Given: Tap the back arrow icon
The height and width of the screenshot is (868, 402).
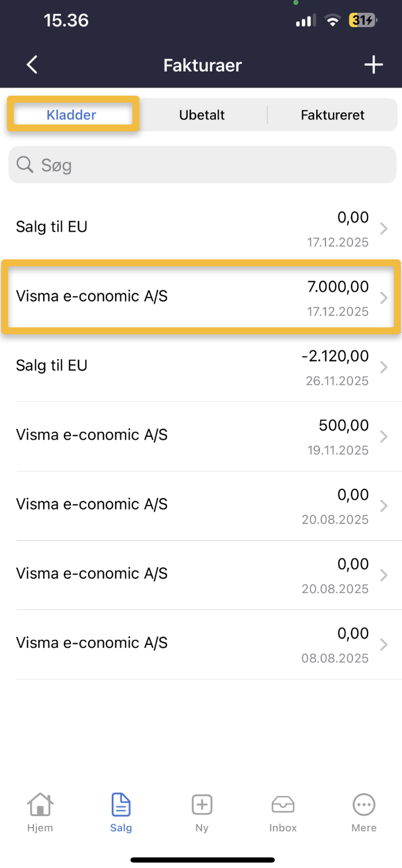Looking at the screenshot, I should (32, 65).
